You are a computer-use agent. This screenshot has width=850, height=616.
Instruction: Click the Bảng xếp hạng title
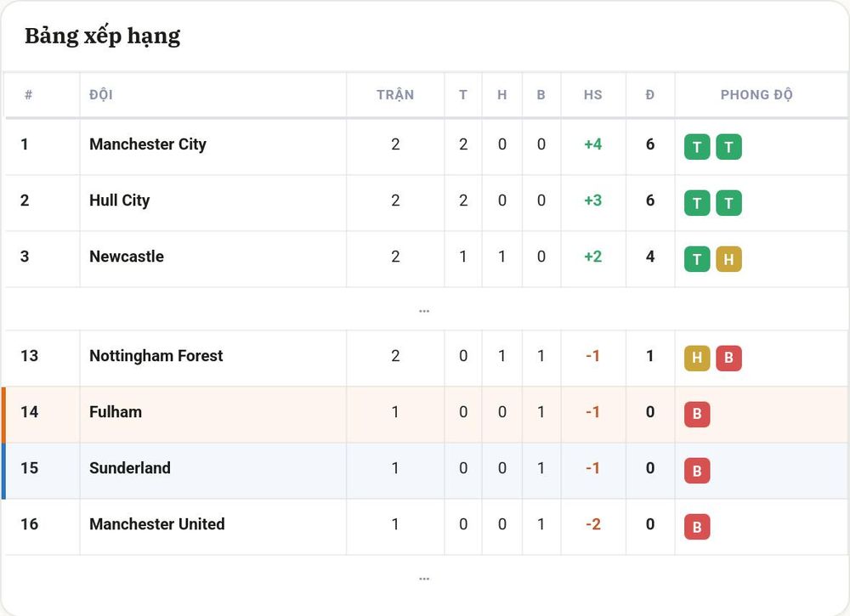[x=103, y=37]
